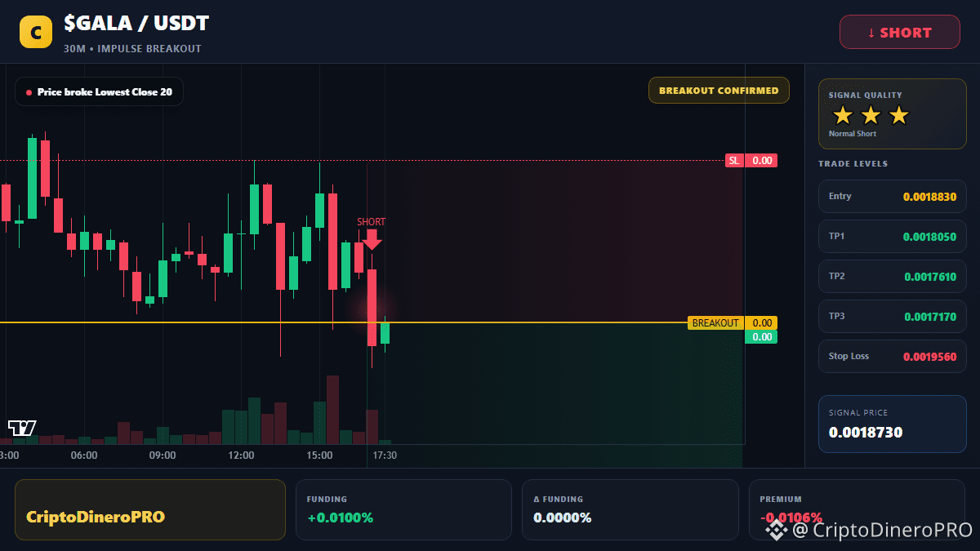Screen dimensions: 980x551
Task: Click the Normal Short quality label
Action: point(852,134)
